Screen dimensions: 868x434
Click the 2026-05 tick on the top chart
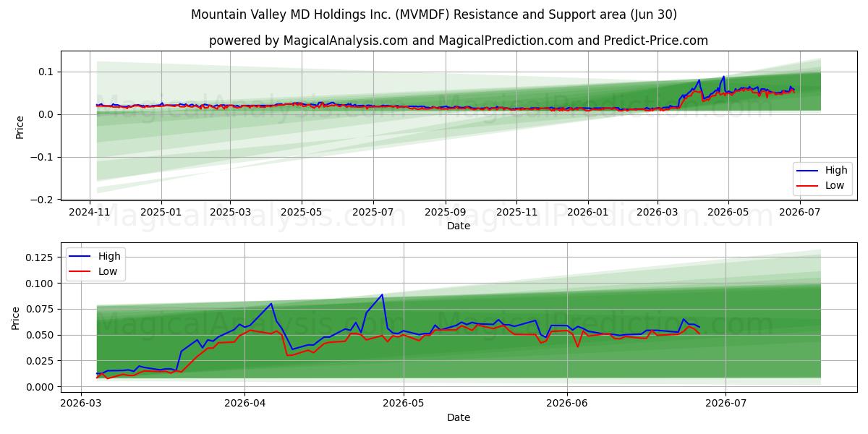pyautogui.click(x=728, y=212)
